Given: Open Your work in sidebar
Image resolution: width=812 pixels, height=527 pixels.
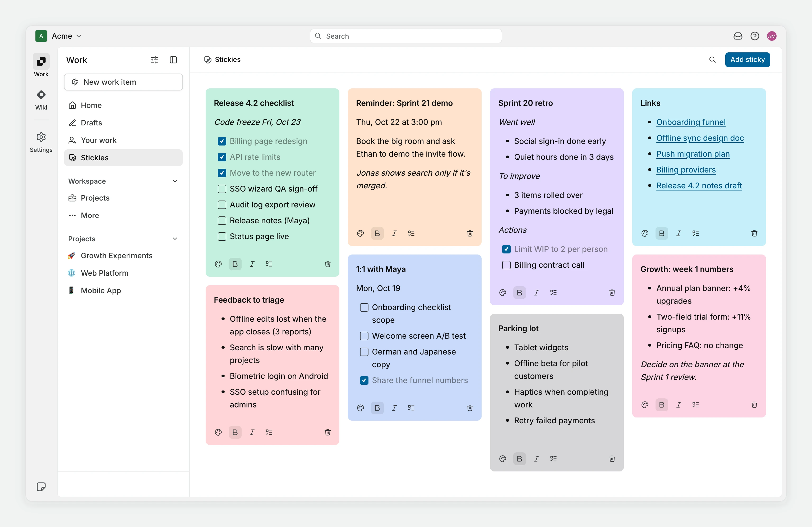Looking at the screenshot, I should point(123,140).
